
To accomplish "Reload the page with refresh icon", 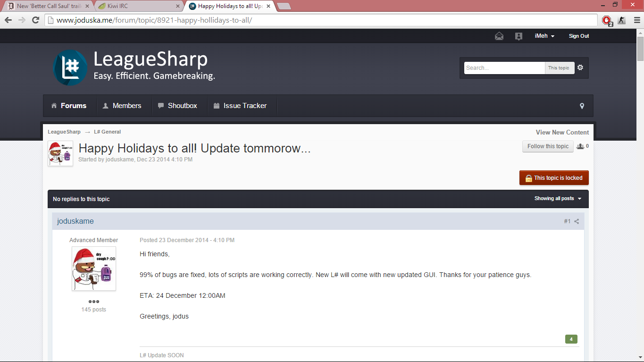I will [35, 20].
